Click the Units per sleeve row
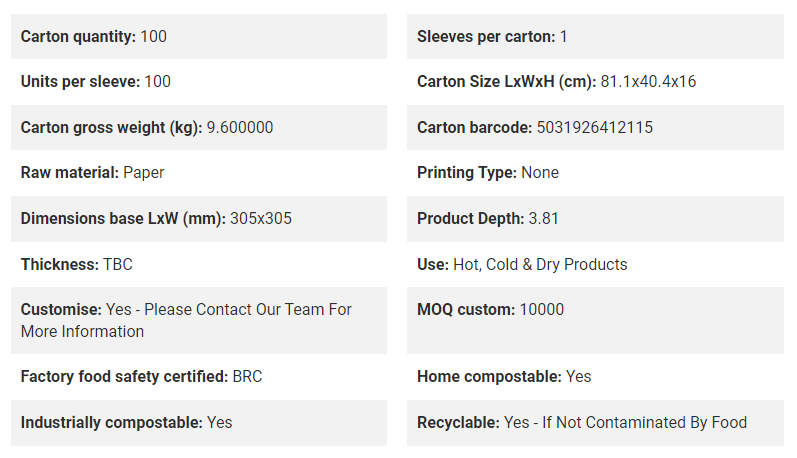The height and width of the screenshot is (458, 797). [199, 82]
